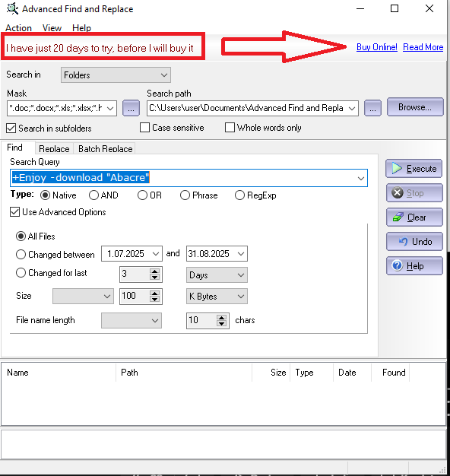Decrease the file name length chars value
The width and height of the screenshot is (450, 476).
pyautogui.click(x=221, y=324)
